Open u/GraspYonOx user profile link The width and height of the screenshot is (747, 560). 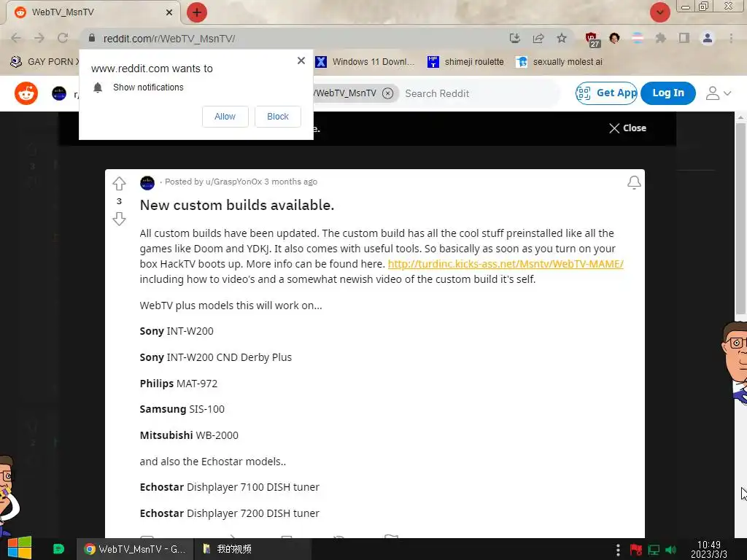pyautogui.click(x=234, y=182)
